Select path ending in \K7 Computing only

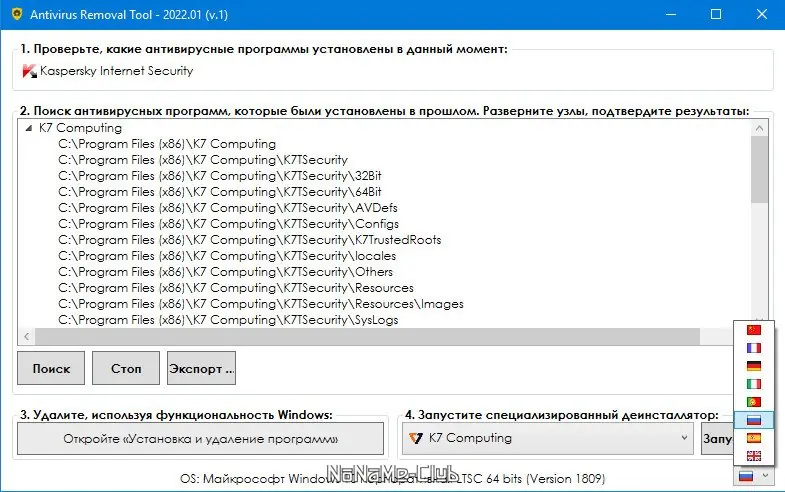coord(167,144)
